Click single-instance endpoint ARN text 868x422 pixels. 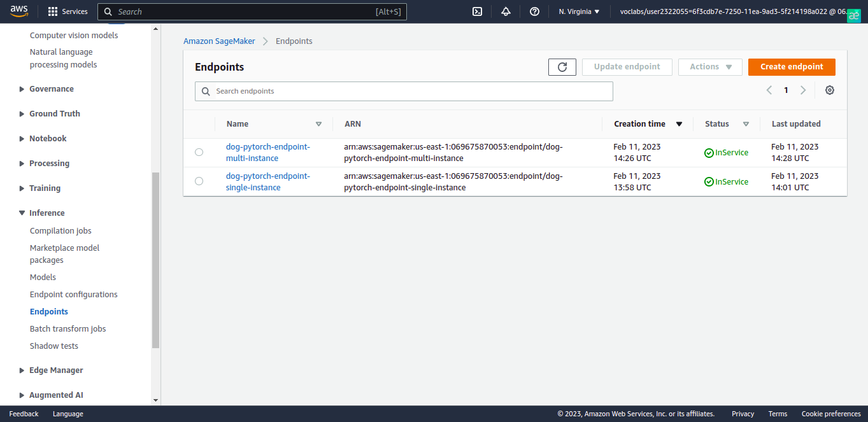coord(453,181)
